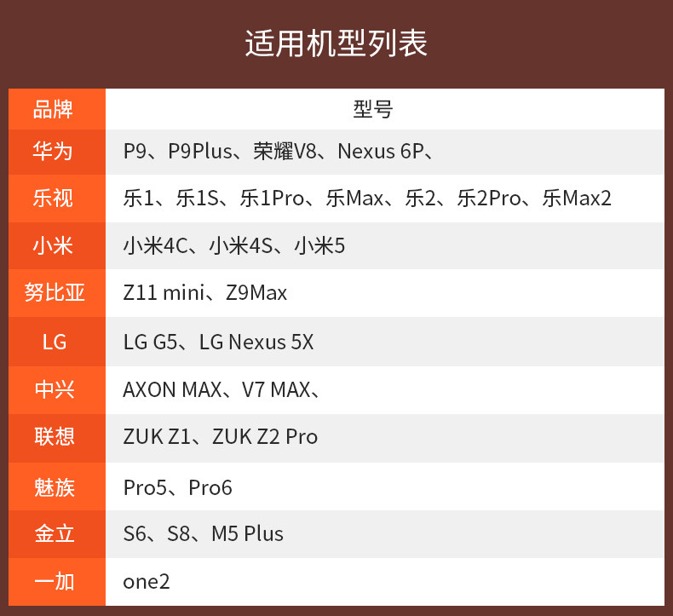Screen dimensions: 673x616
Task: Click the 小米 brand cell
Action: (57, 245)
